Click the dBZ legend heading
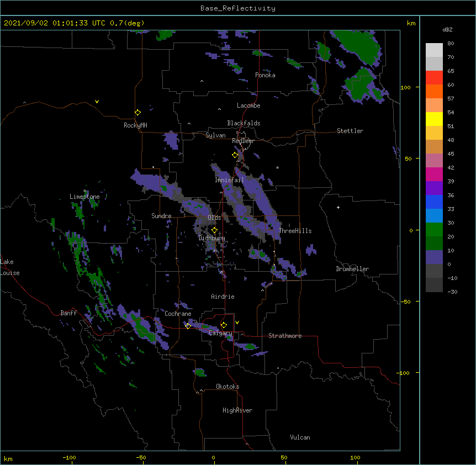The height and width of the screenshot is (465, 476). pos(447,29)
